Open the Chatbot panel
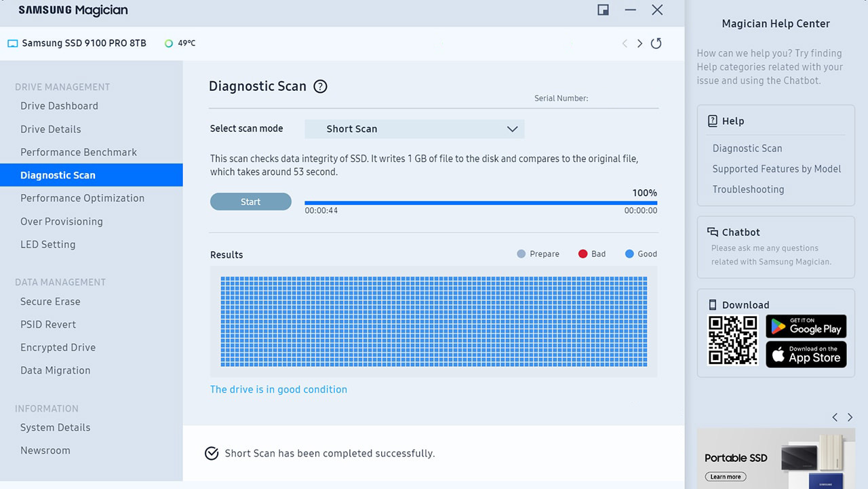 tap(741, 232)
